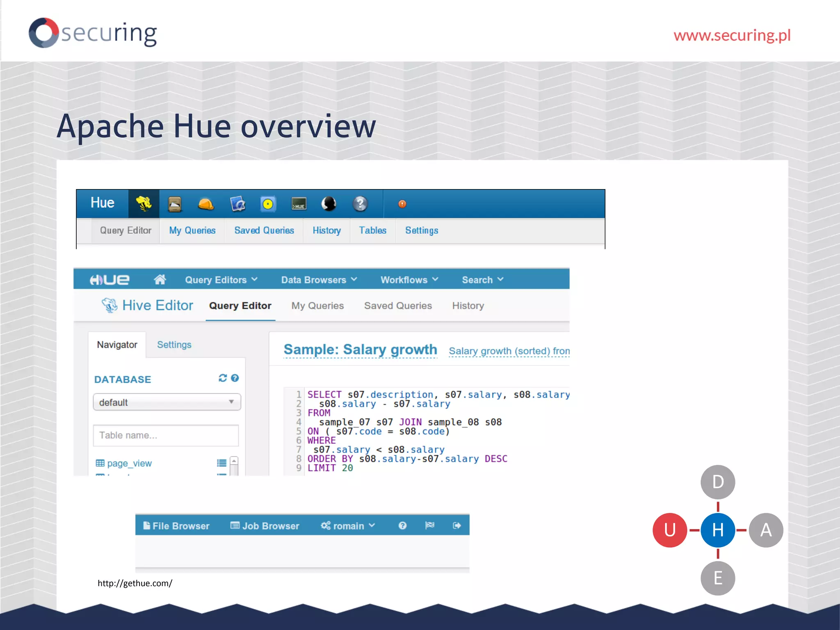The height and width of the screenshot is (630, 840).
Task: Click the Hue logo in the old toolbar
Action: pos(102,203)
